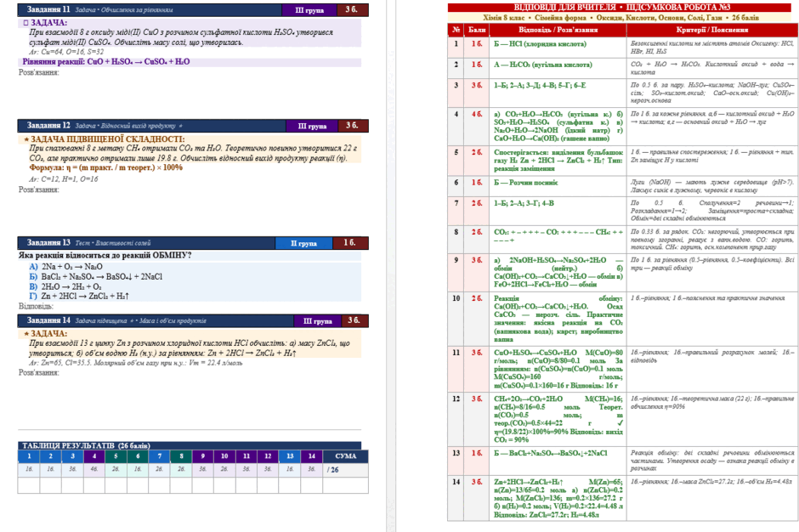Screen dimensions: 799x532
Task: Click the answer 'Б — BaCl₂+Na₂SO₄→BaSO₄↓+2NaCl'
Action: (550, 453)
